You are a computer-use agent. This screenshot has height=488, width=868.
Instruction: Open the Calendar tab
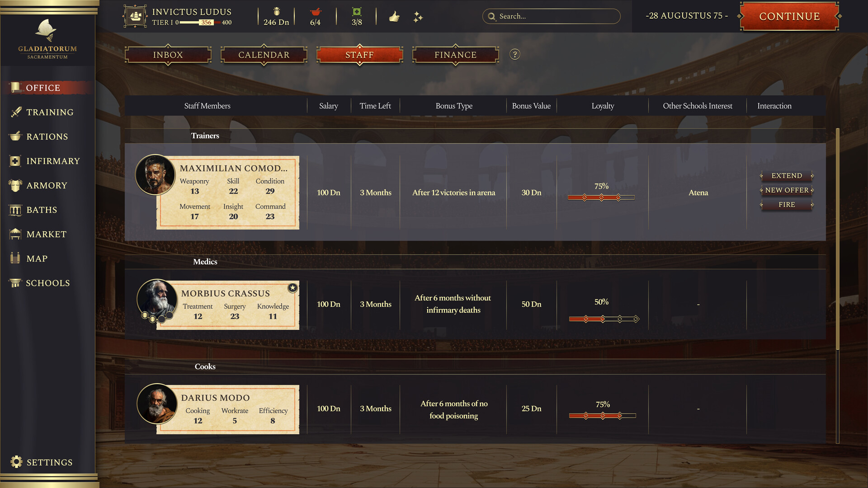tap(264, 55)
